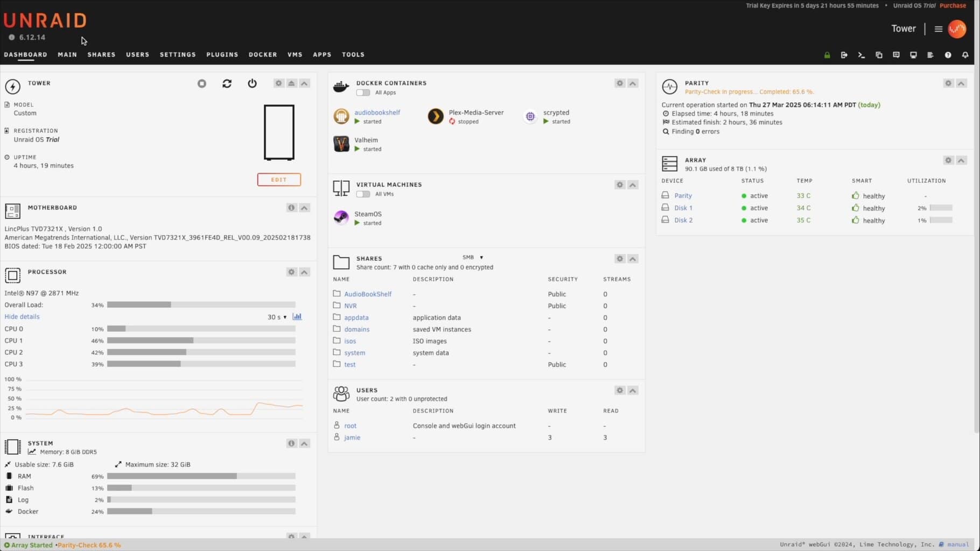Collapse the Array tile

pos(961,160)
